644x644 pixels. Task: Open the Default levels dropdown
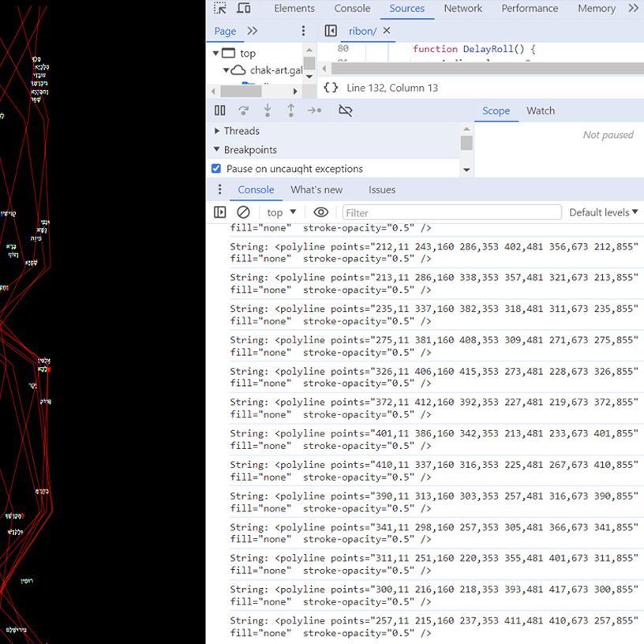[x=603, y=212]
